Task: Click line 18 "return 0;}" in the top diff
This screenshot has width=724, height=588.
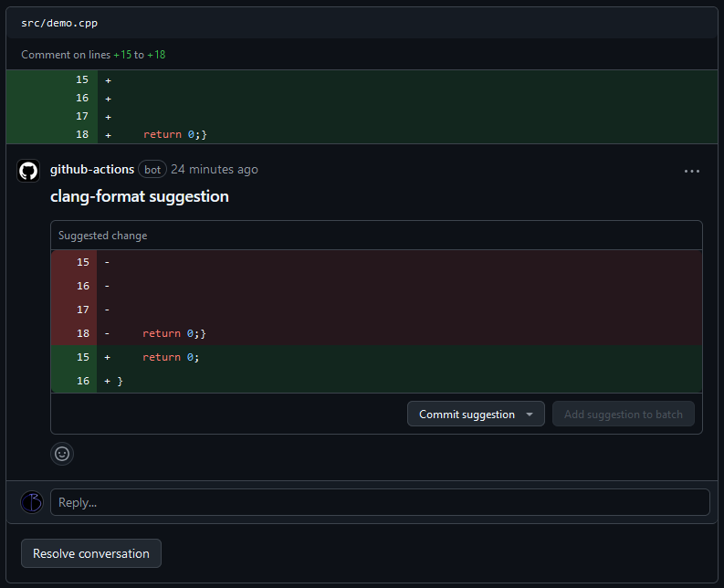Action: tap(175, 134)
